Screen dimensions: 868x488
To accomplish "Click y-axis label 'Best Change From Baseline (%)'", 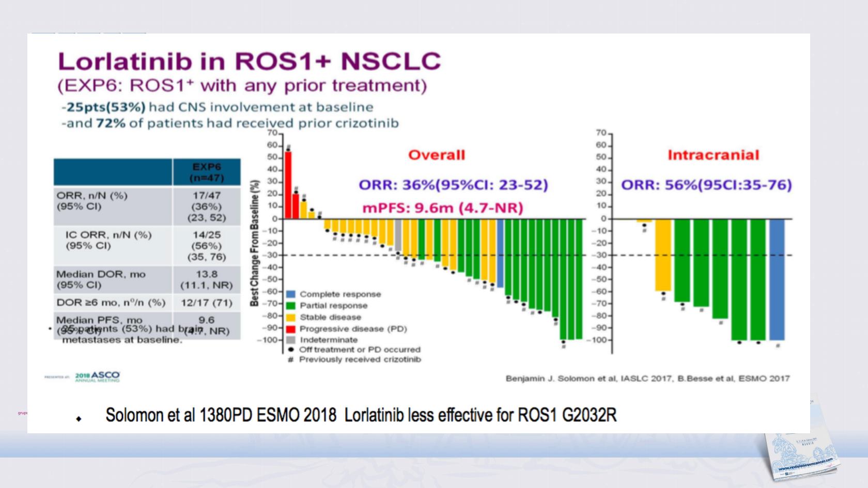I will 254,243.
